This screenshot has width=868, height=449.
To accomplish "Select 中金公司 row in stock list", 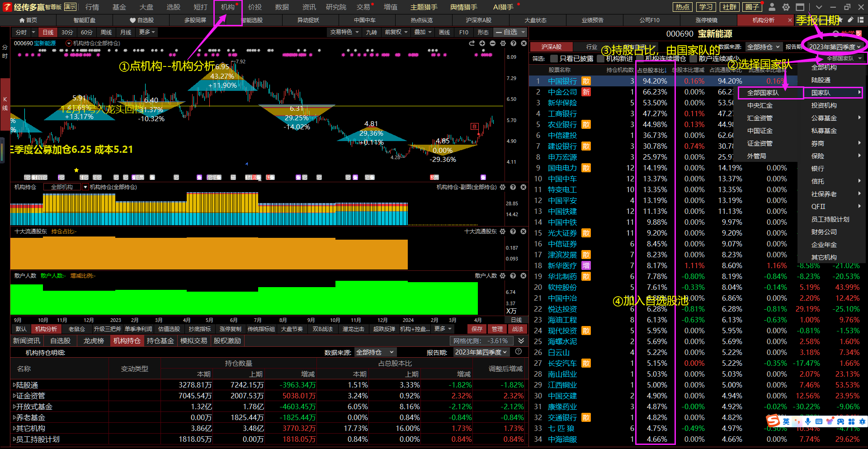I will pyautogui.click(x=562, y=92).
